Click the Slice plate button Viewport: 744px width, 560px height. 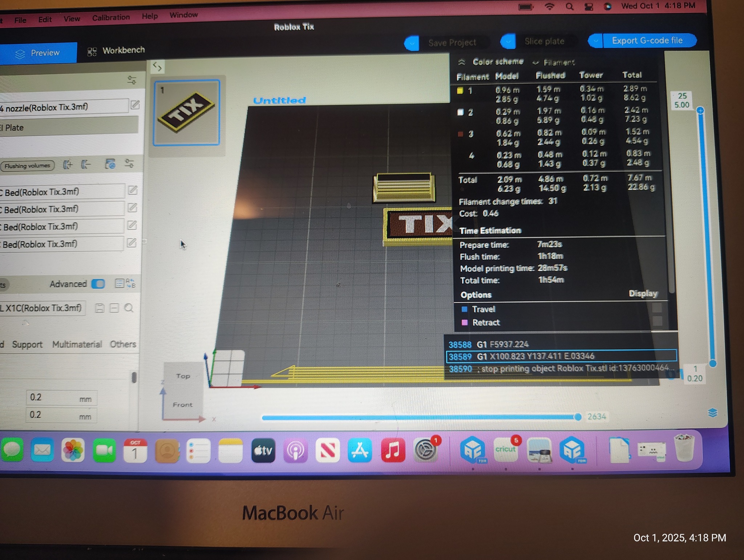click(544, 41)
